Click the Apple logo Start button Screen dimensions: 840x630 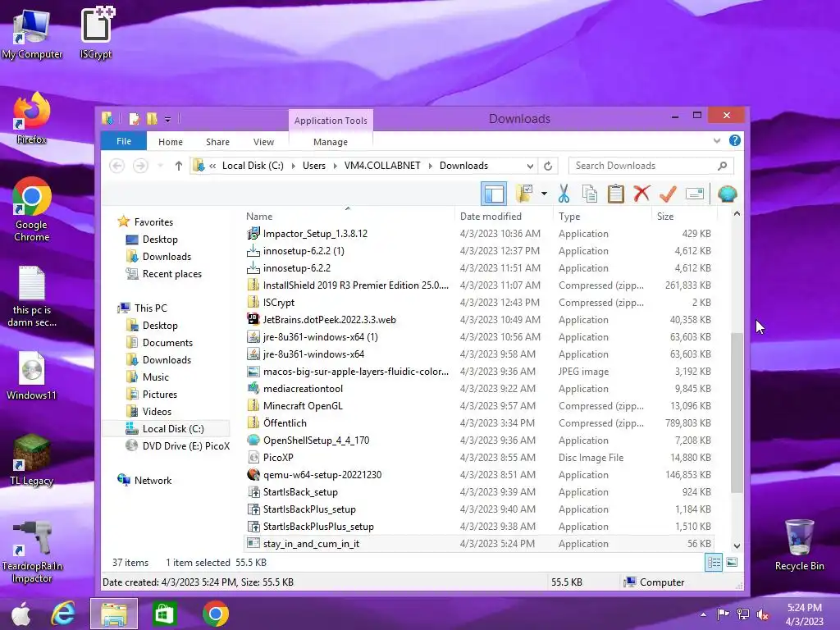tap(21, 614)
